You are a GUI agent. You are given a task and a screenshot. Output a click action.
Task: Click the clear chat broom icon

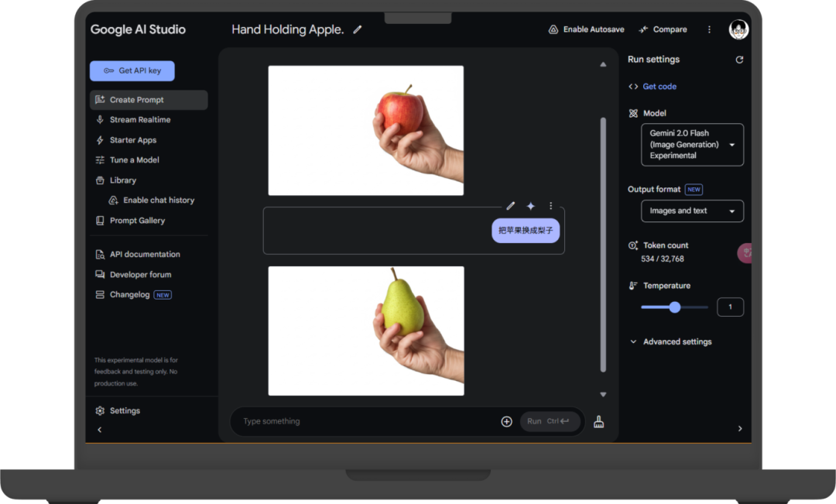(598, 421)
